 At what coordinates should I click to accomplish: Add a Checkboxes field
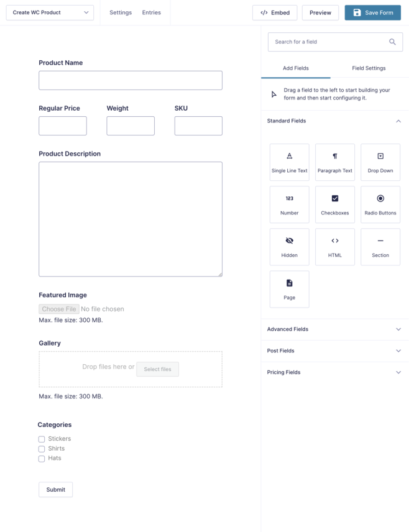(x=334, y=204)
